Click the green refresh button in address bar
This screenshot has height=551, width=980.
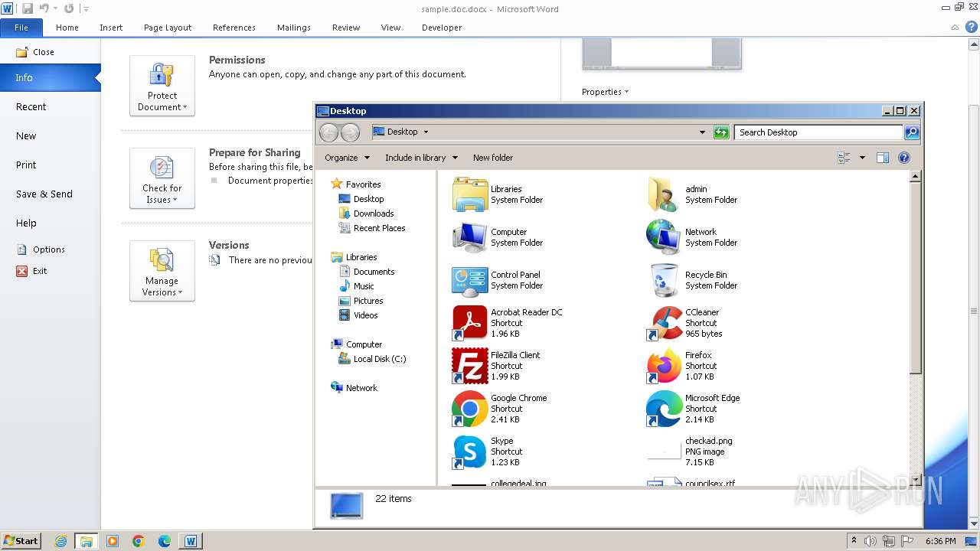point(720,132)
